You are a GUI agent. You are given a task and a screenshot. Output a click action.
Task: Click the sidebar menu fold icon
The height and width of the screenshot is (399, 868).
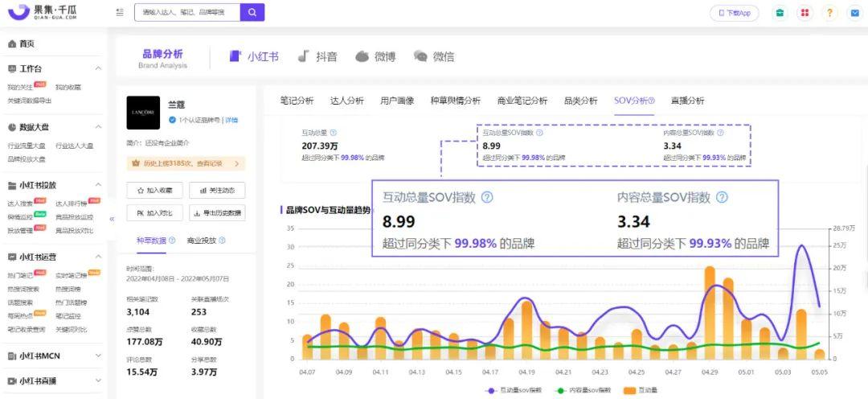[120, 12]
